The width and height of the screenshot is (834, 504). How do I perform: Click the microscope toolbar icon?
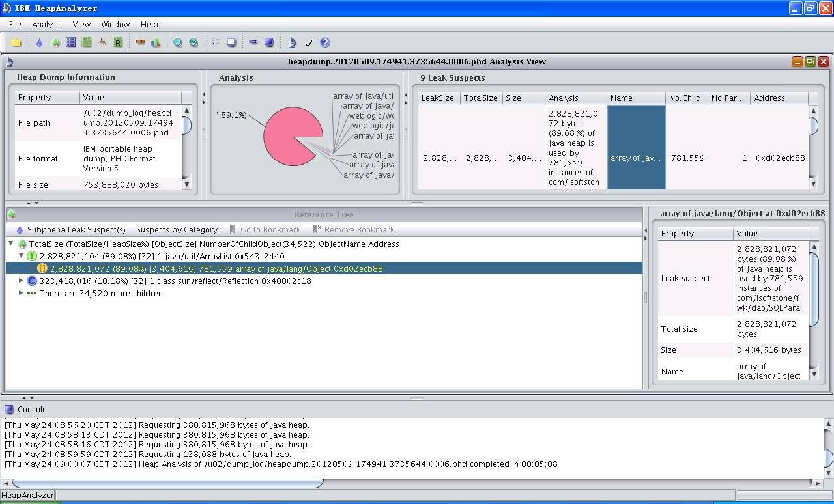[293, 42]
